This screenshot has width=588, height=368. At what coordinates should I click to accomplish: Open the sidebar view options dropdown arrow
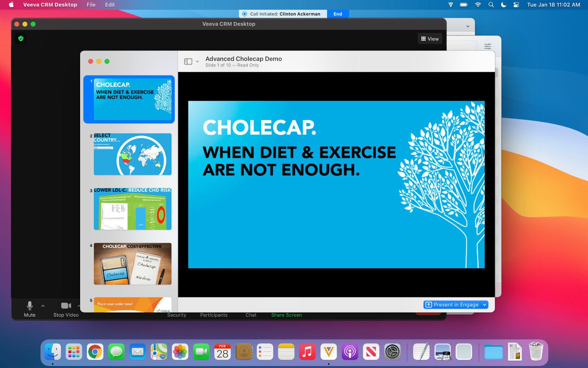197,61
